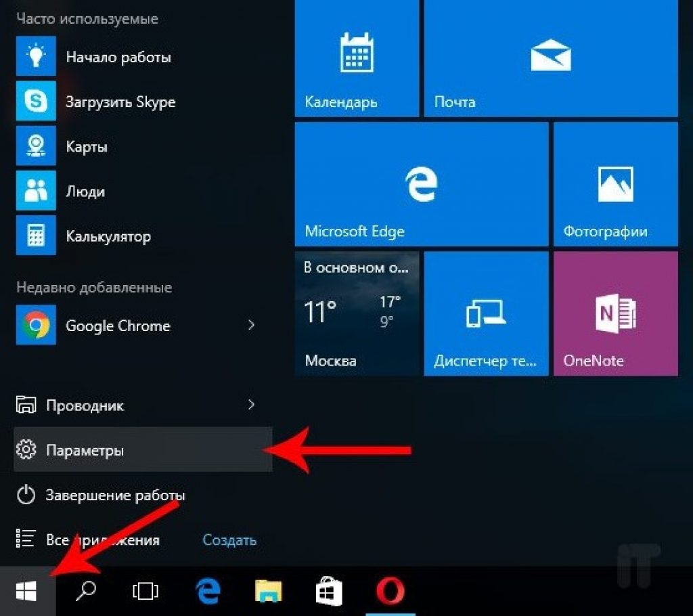Click the Skype icon in the list

pos(36,101)
